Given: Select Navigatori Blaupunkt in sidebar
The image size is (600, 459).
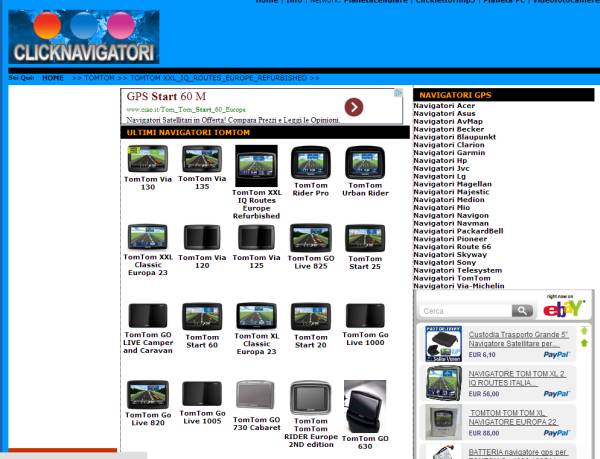Looking at the screenshot, I should coord(455,137).
